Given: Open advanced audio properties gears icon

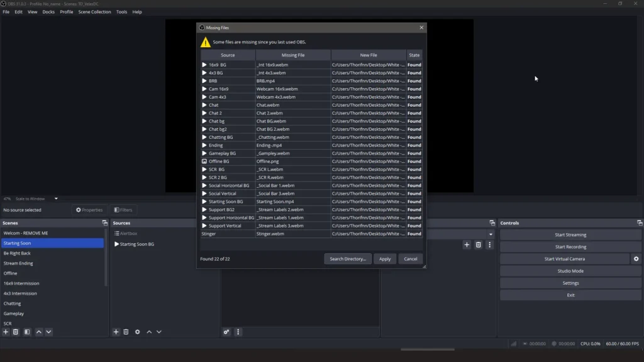Looking at the screenshot, I should pos(226,332).
